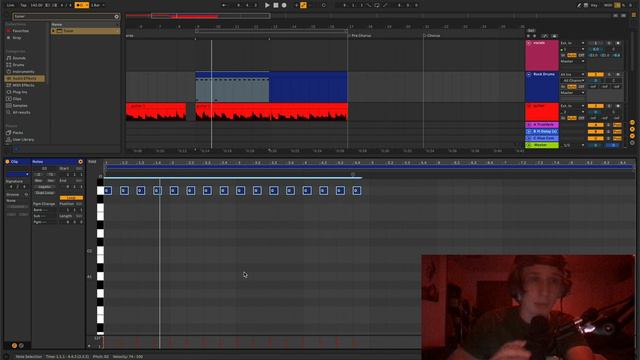This screenshot has width=640, height=360.
Task: Edit the tempo value field
Action: (37, 5)
